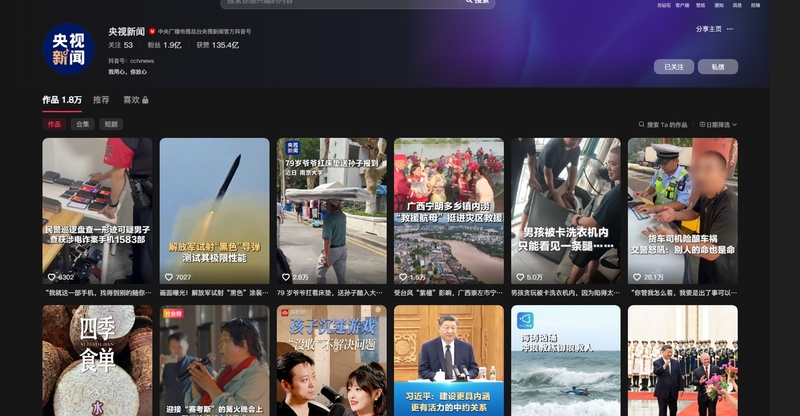Select the red 作品 filter chip
The height and width of the screenshot is (416, 800).
click(54, 124)
